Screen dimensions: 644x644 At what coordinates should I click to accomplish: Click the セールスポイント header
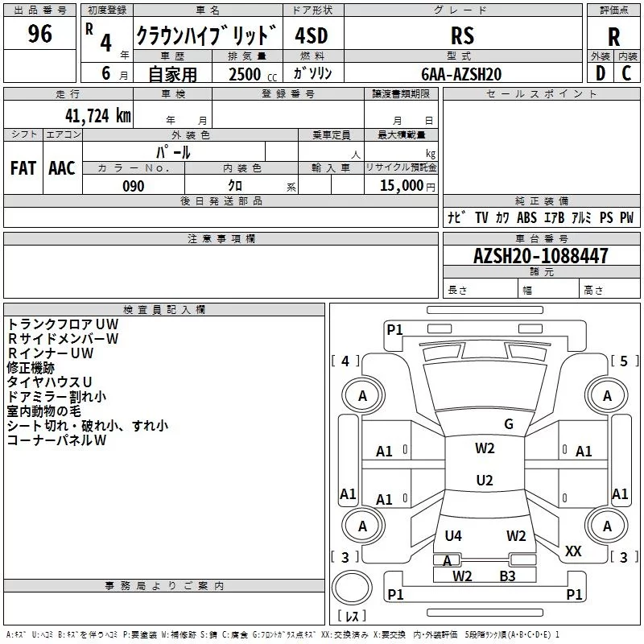[x=541, y=93]
